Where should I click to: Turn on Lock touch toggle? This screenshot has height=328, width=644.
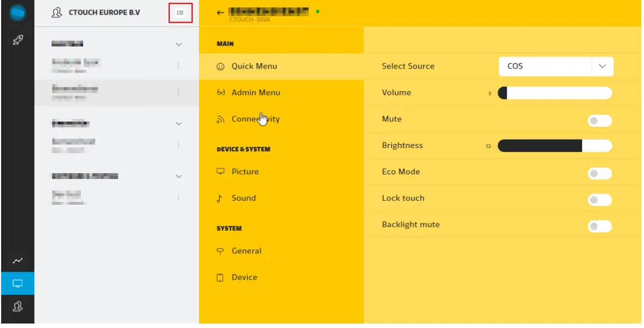600,200
